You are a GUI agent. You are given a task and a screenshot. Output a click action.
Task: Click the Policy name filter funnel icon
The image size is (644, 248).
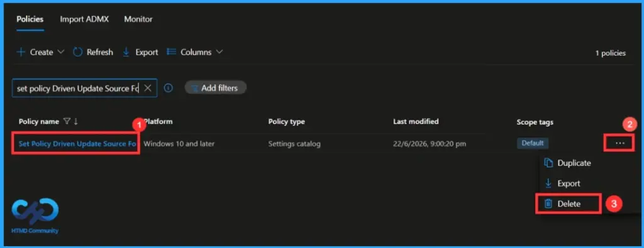tap(67, 122)
